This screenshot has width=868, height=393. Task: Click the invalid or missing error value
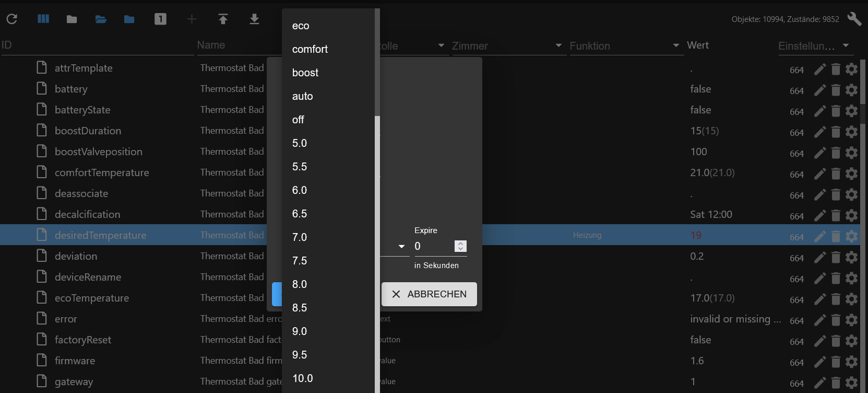click(735, 319)
